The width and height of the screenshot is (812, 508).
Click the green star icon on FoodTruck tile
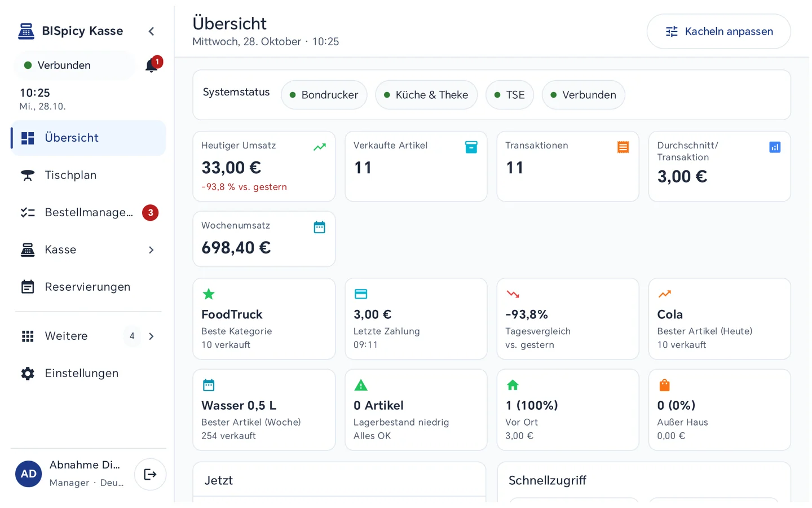pos(209,294)
